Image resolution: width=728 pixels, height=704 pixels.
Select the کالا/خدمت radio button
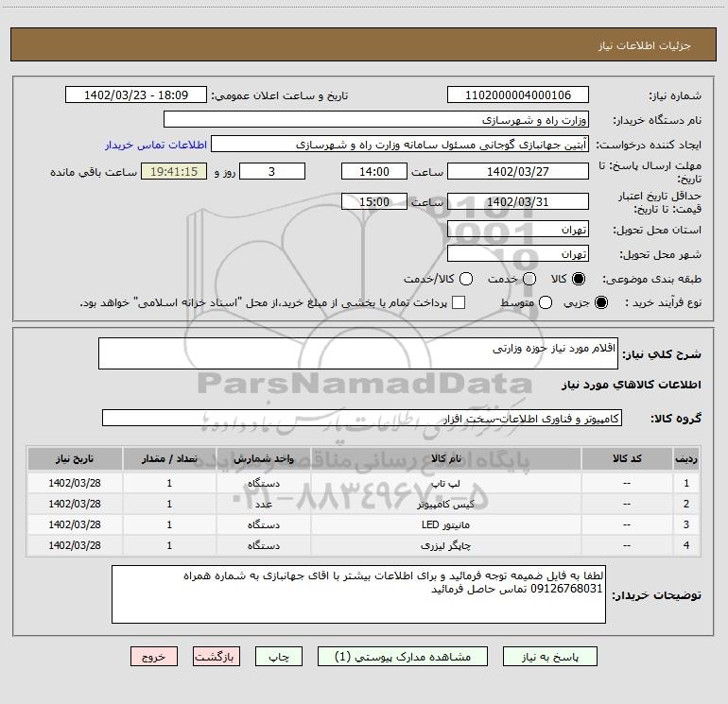tap(466, 279)
